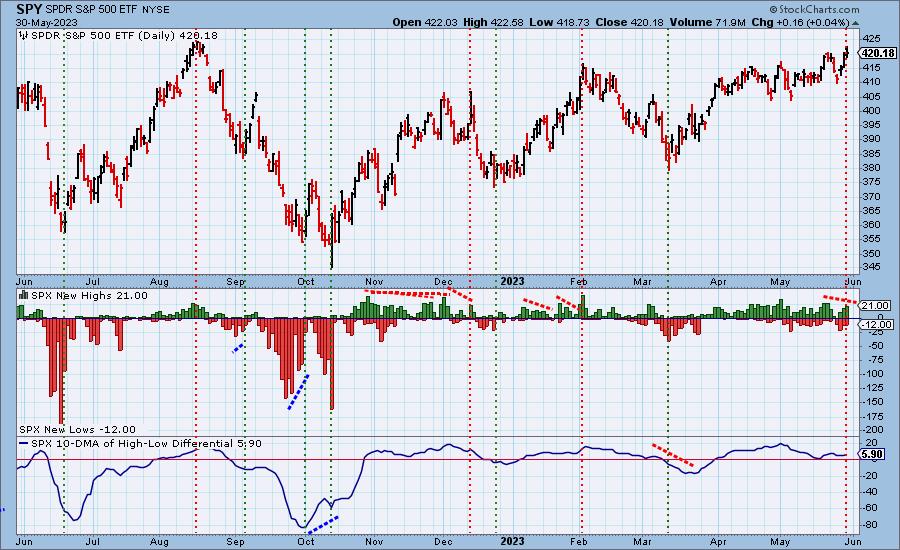Click the 360 label on the price axis

(871, 224)
